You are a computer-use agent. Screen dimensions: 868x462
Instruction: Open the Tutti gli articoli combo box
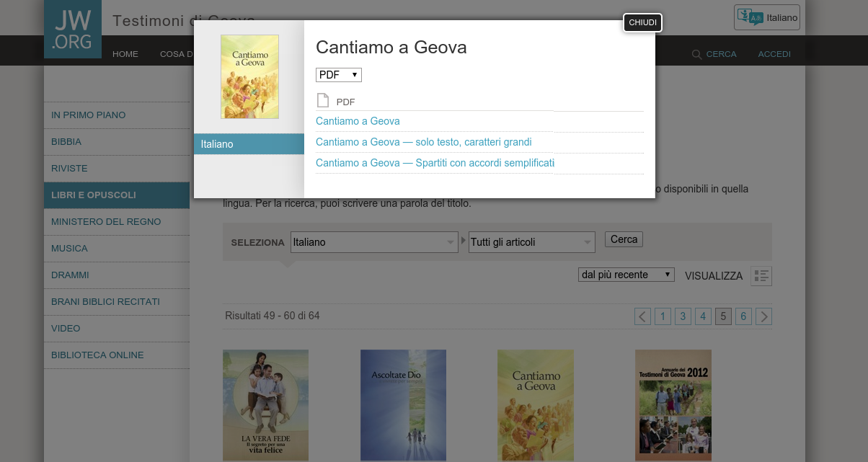click(531, 242)
